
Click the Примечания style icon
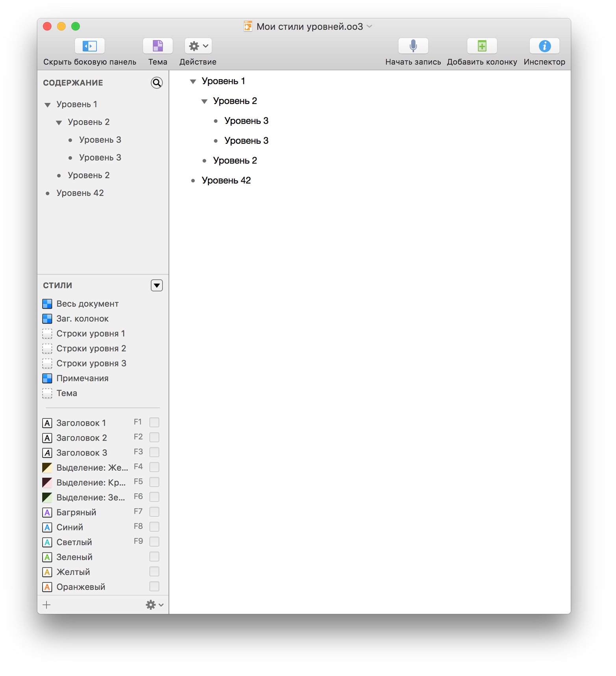[47, 378]
